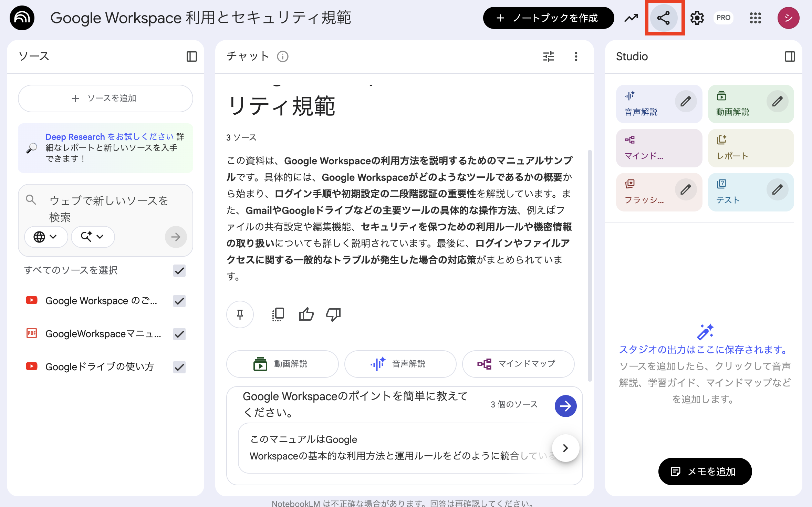Open the discover sources dropdown

pyautogui.click(x=92, y=237)
